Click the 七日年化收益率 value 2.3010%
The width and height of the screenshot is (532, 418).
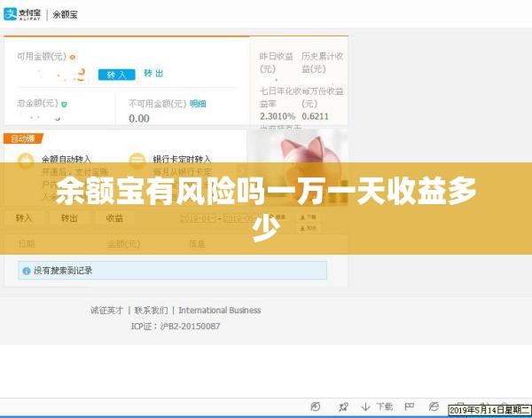point(278,116)
